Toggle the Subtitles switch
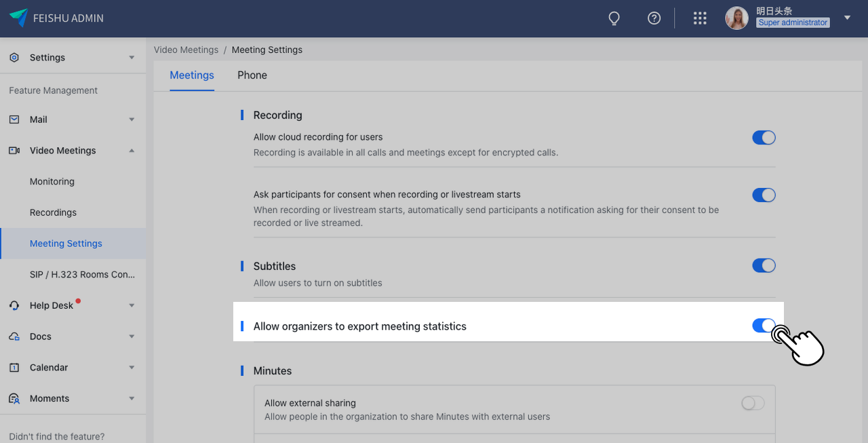The width and height of the screenshot is (868, 443). [764, 266]
